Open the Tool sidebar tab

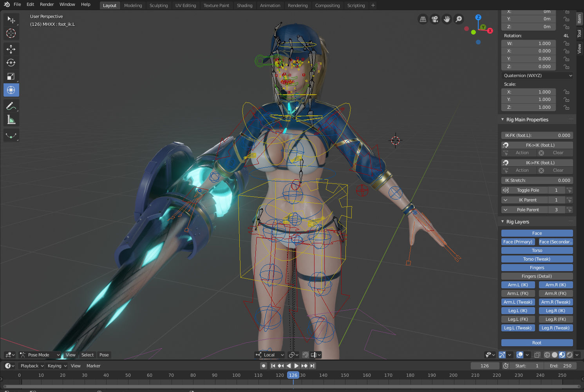(x=579, y=34)
